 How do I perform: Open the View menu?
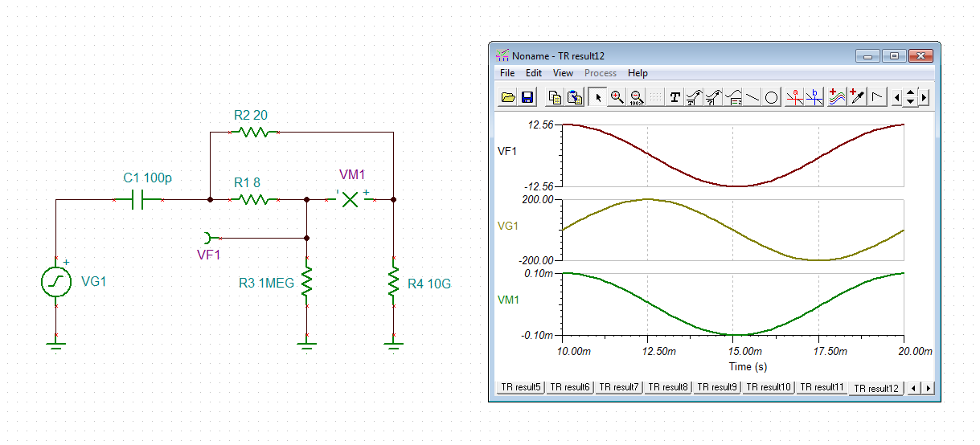(x=564, y=73)
